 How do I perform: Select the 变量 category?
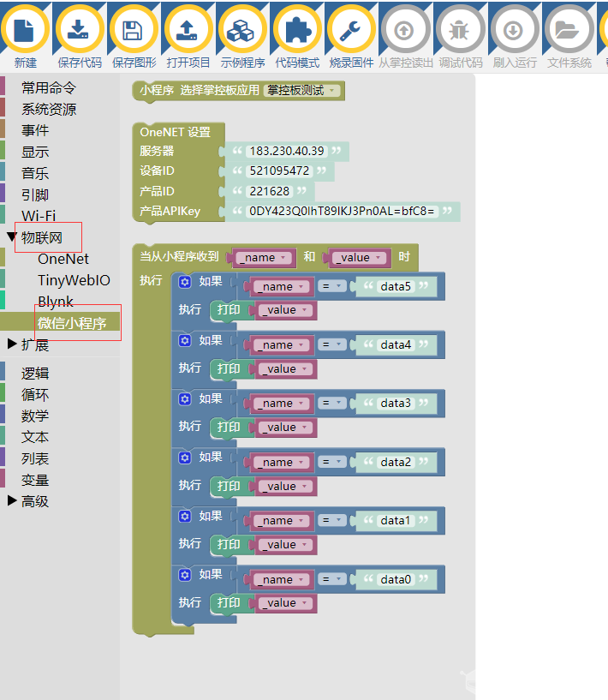click(x=35, y=480)
